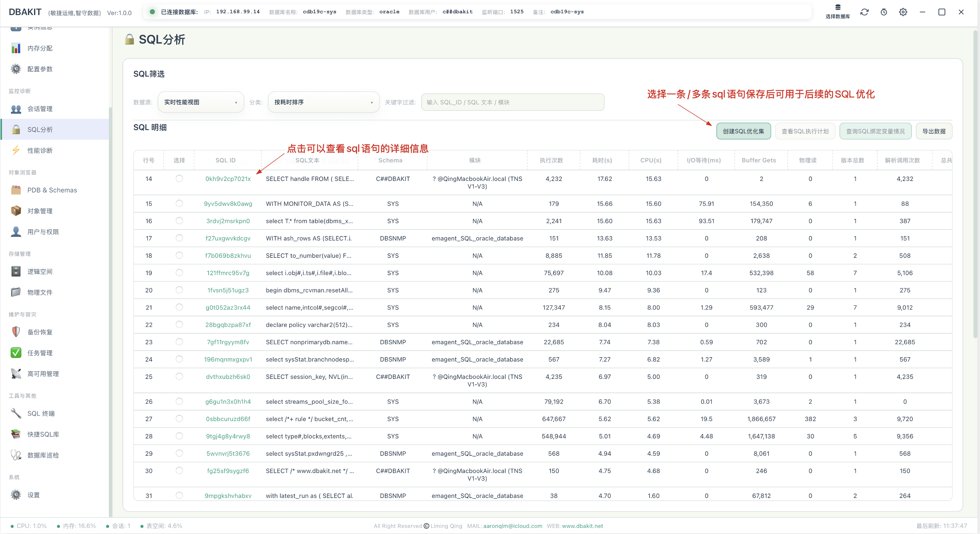Select radio button for row 14

(x=179, y=178)
